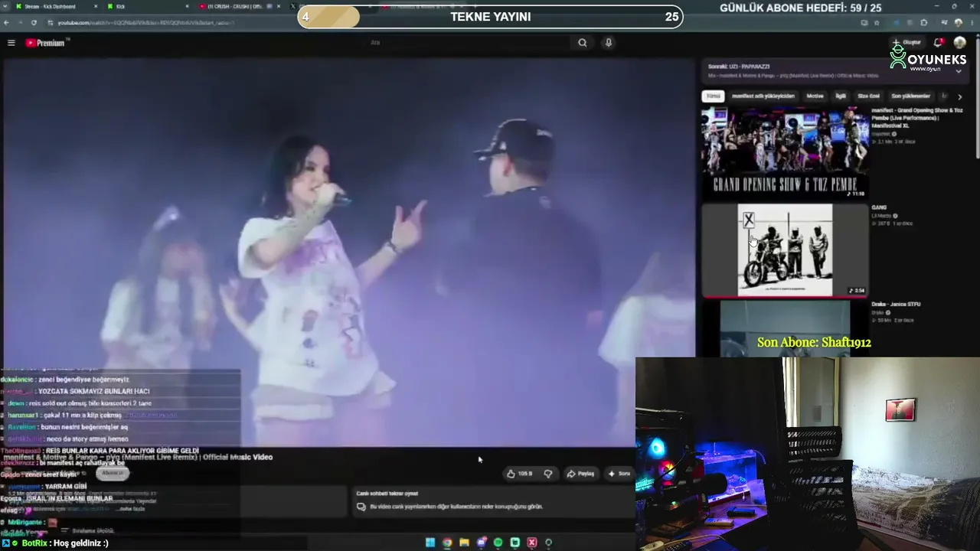Screen dimensions: 980x551
Task: Switch to the Kick browser tab
Action: point(145,6)
